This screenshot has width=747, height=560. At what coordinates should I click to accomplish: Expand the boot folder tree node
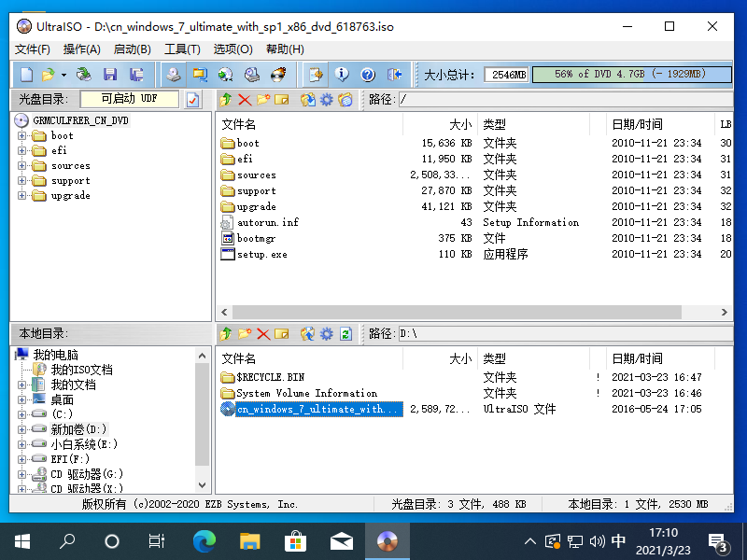22,136
